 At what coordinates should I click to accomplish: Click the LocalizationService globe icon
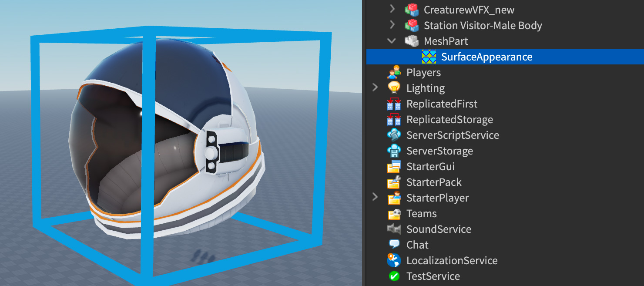pos(394,260)
